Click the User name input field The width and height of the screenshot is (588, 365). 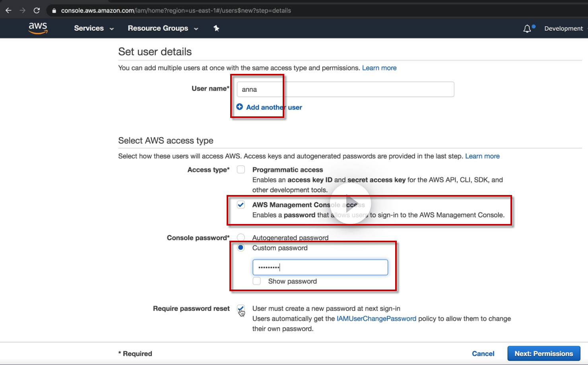click(x=345, y=89)
